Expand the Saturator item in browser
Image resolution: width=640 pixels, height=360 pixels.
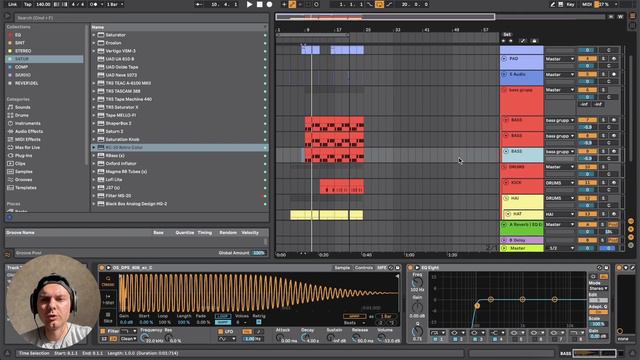coord(94,35)
